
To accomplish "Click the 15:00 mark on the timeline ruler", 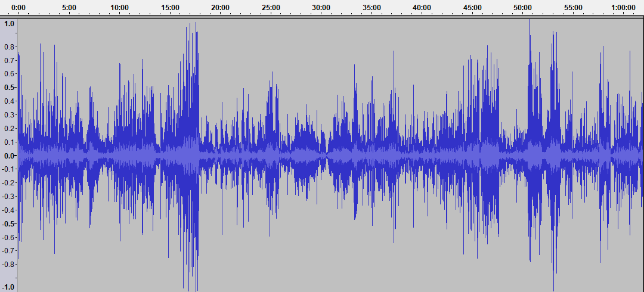I will pos(170,7).
